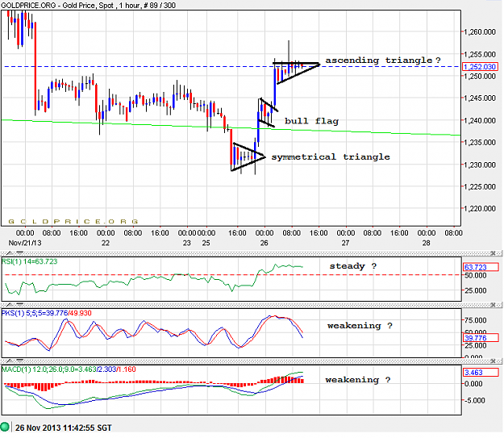Click the 1,260.000 price axis label

click(480, 31)
